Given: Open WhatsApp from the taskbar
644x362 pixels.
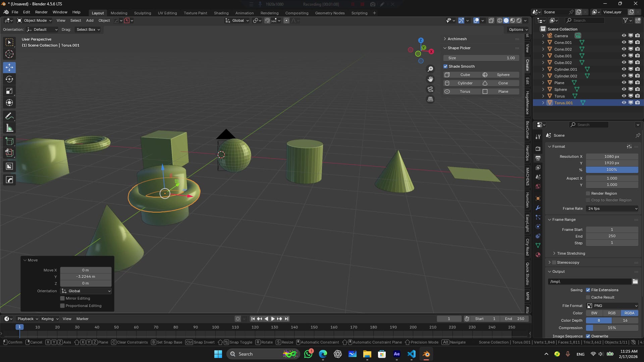Looking at the screenshot, I should pyautogui.click(x=308, y=354).
